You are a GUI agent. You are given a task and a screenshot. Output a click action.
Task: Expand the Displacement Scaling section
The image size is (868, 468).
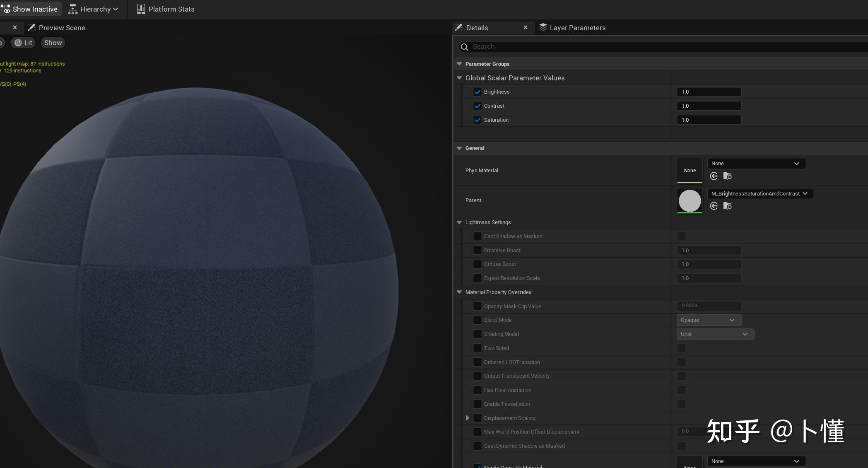click(x=467, y=418)
